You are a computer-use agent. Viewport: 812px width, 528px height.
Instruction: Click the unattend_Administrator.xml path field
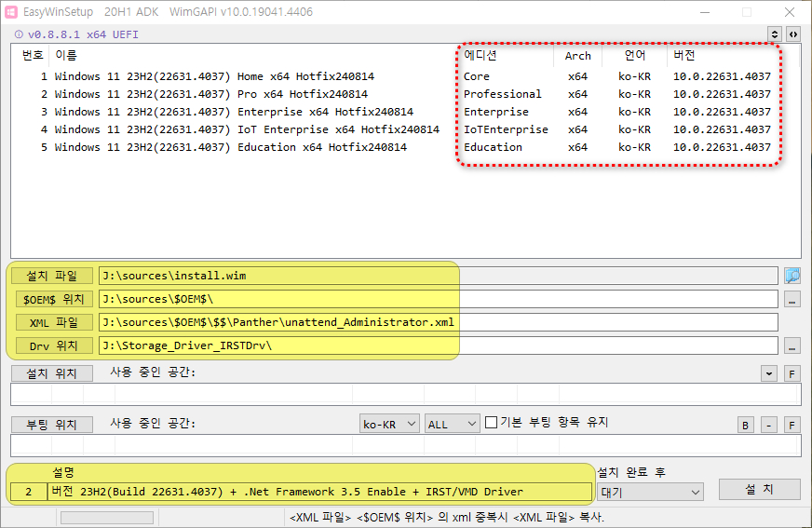[x=438, y=322]
